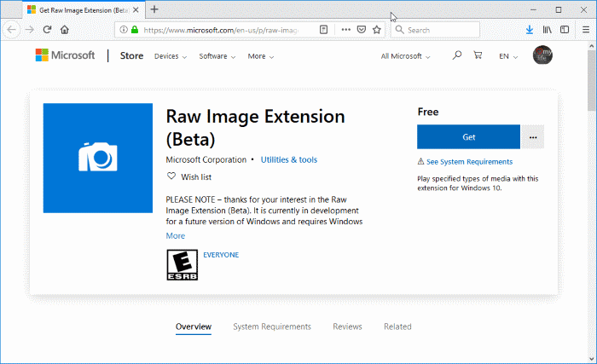Select the Get Raw Image Extension browser tab
597x364 pixels.
pyautogui.click(x=84, y=10)
